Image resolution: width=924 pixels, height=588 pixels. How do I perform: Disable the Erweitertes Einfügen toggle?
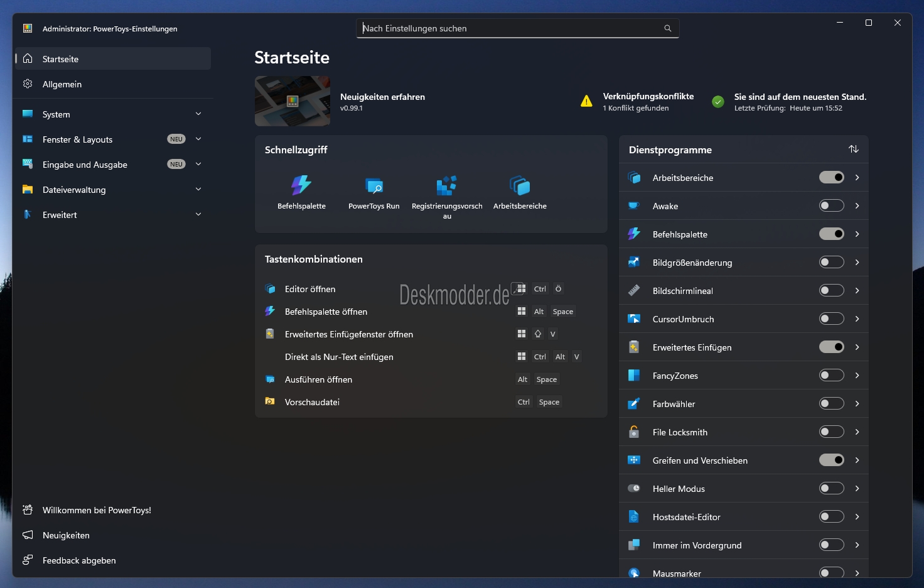click(831, 347)
